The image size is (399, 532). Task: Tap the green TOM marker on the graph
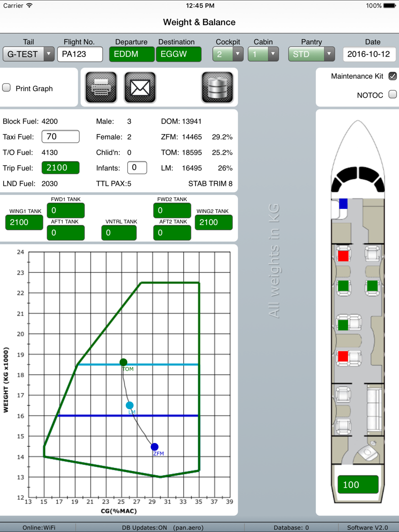(x=123, y=362)
